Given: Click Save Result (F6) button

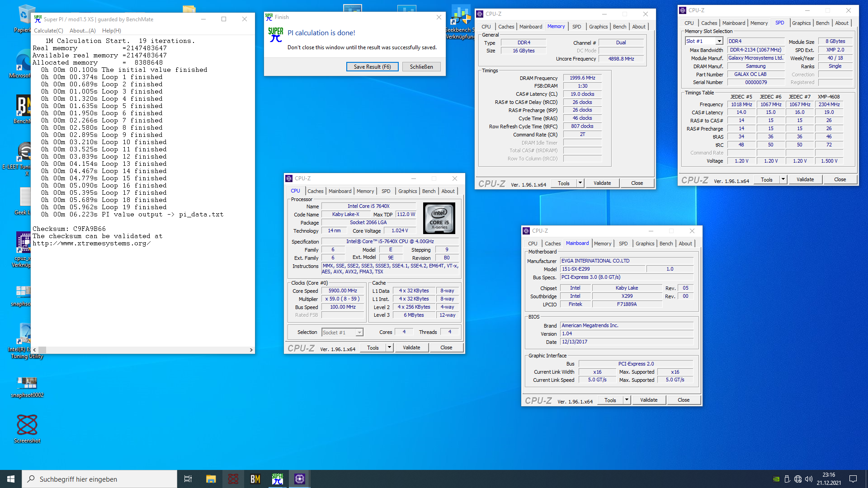Looking at the screenshot, I should [372, 67].
